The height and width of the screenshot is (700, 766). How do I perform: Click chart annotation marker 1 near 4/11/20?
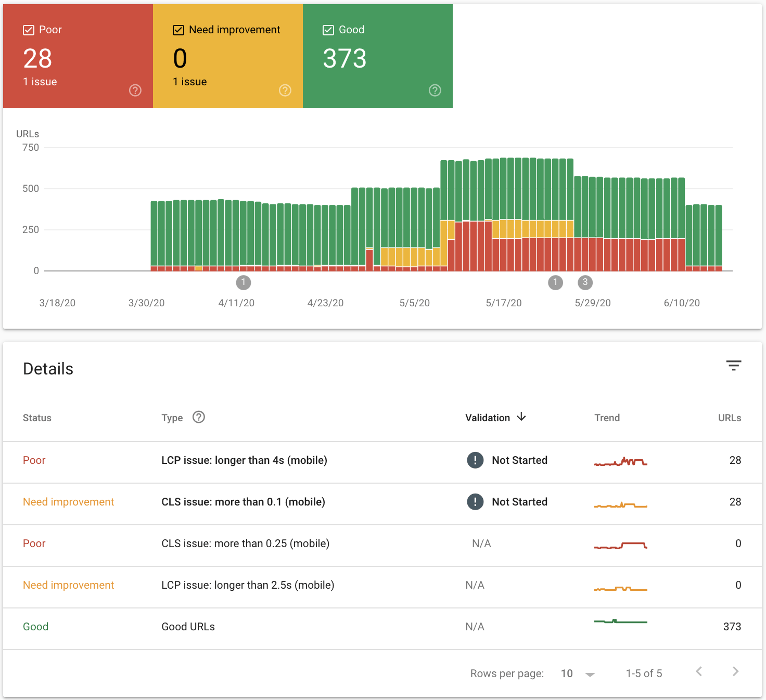(x=244, y=282)
